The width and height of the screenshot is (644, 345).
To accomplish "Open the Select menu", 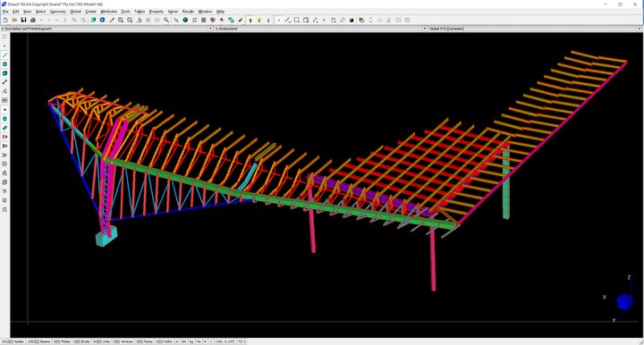I will (40, 12).
